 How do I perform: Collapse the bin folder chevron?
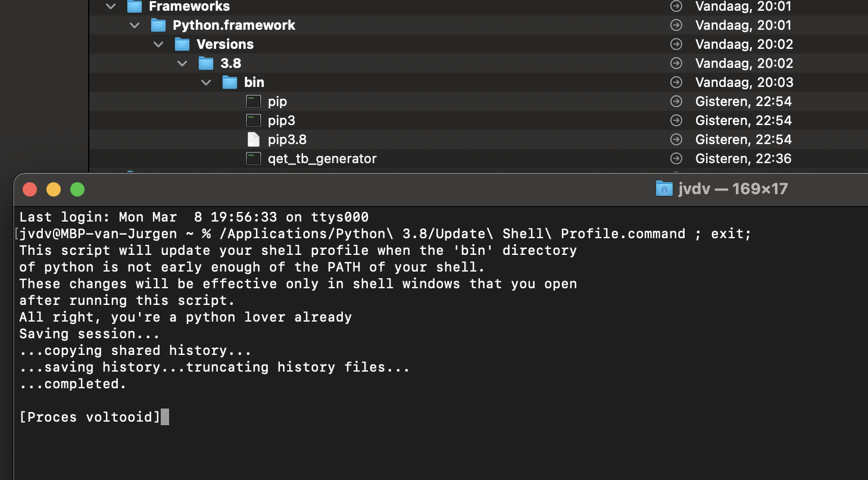point(206,83)
